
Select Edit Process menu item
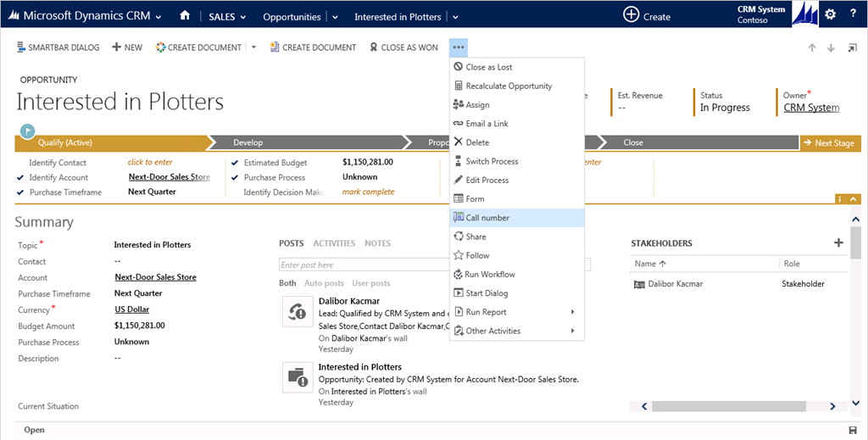tap(516, 180)
